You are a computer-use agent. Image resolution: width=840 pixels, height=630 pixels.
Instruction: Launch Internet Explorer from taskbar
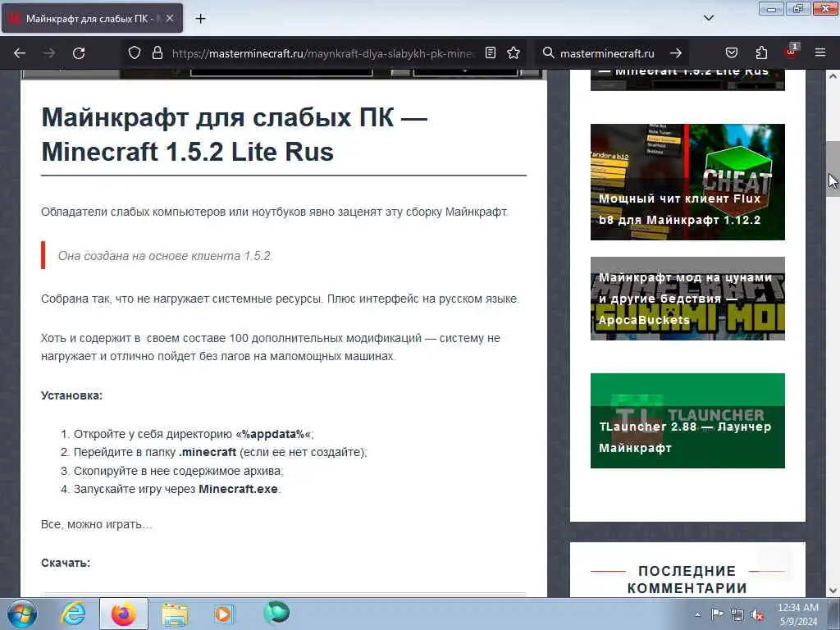[x=72, y=614]
